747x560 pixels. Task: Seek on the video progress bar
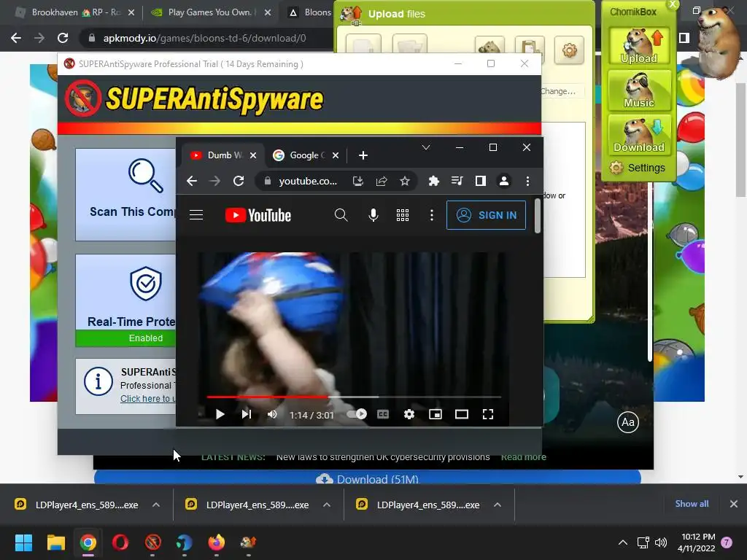(354, 397)
